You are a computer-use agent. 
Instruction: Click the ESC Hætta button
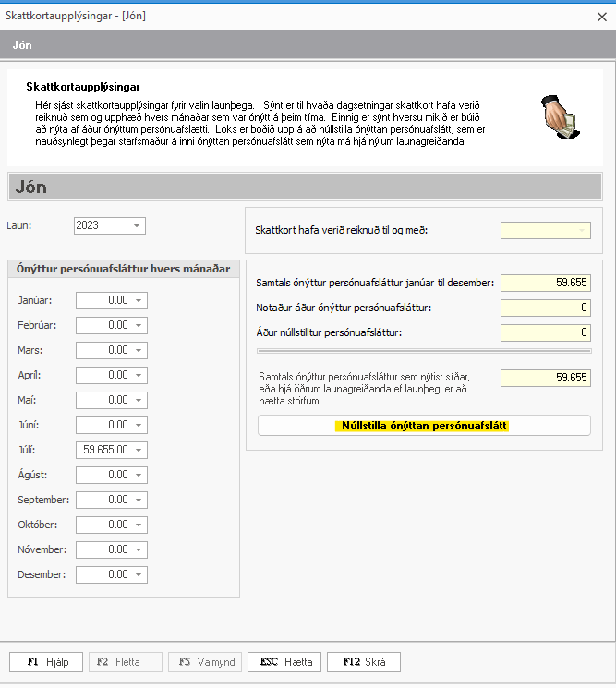coord(284,662)
